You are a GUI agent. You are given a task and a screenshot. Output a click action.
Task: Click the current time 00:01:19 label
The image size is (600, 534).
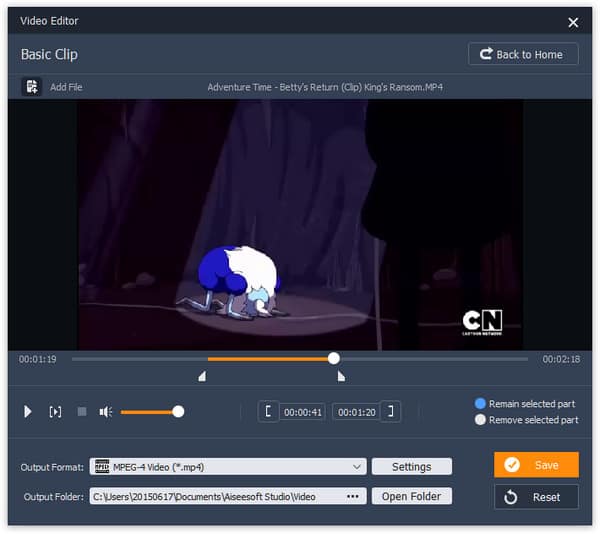[38, 359]
